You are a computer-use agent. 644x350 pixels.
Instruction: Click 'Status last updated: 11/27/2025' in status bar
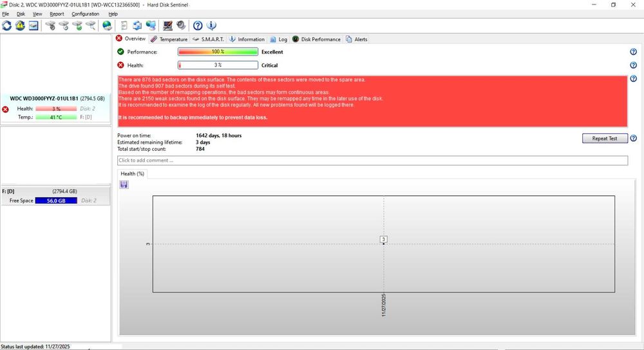pyautogui.click(x=35, y=347)
